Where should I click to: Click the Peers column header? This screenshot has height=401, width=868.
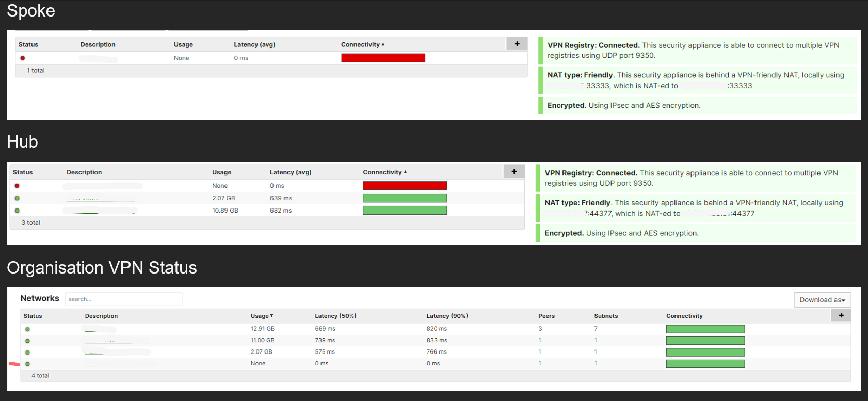click(546, 316)
